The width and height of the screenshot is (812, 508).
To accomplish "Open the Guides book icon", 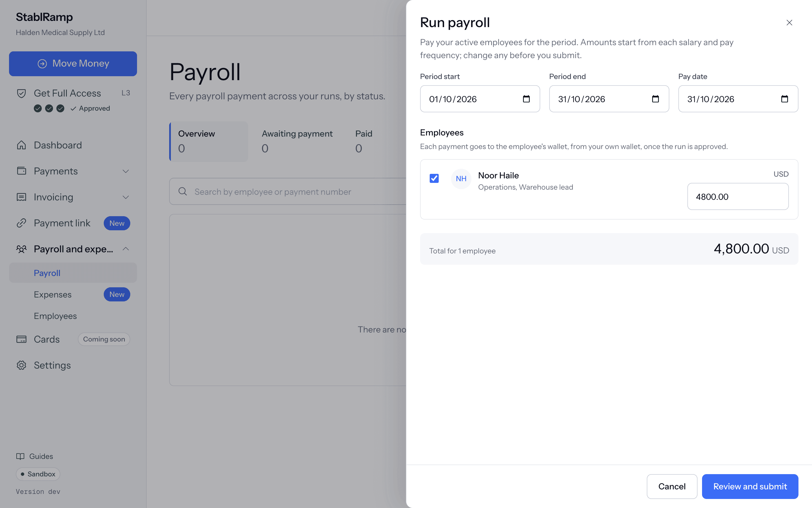I will [x=21, y=456].
